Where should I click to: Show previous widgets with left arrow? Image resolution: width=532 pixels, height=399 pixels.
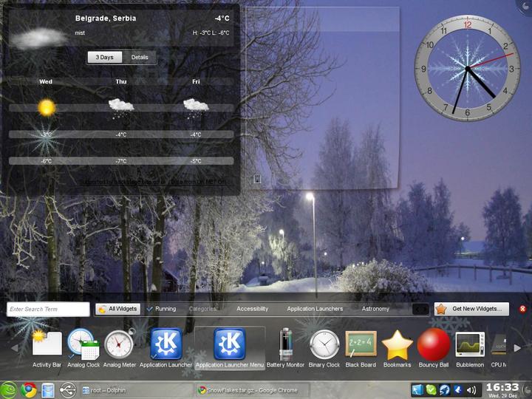click(x=15, y=348)
